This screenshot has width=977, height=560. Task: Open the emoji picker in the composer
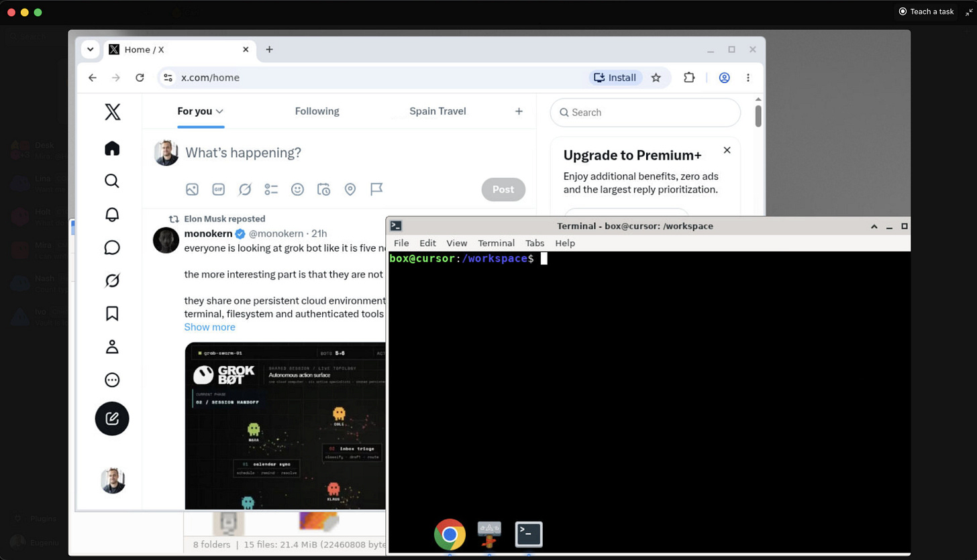[x=297, y=189]
